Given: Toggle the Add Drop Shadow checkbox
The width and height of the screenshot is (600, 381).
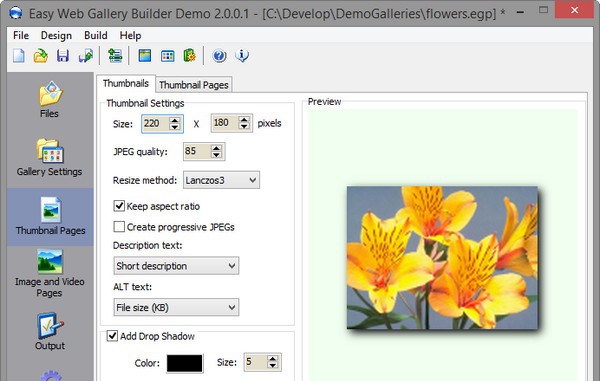Looking at the screenshot, I should 112,335.
